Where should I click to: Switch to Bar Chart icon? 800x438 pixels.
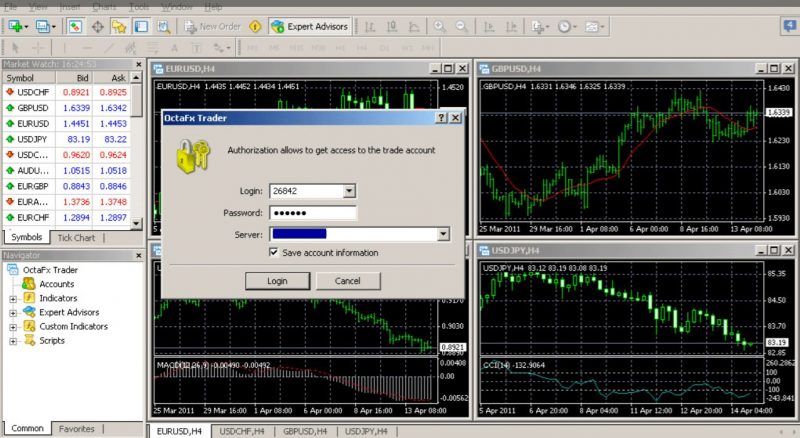[x=370, y=27]
